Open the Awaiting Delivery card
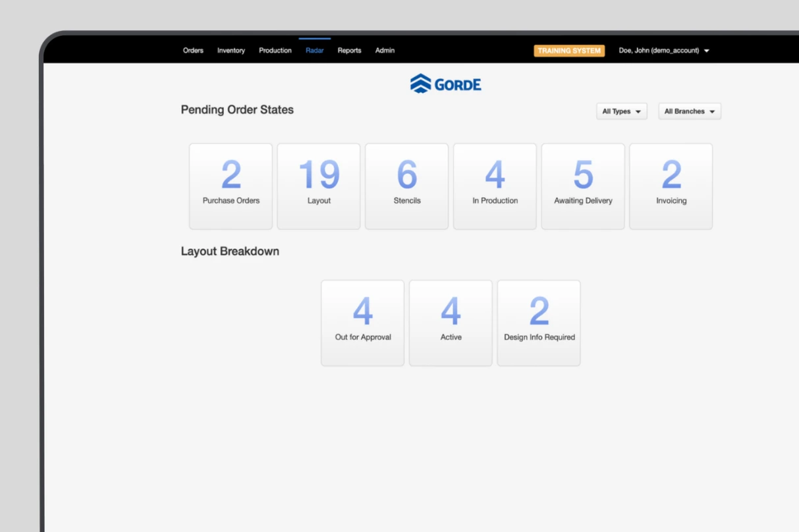799x532 pixels. coord(583,186)
